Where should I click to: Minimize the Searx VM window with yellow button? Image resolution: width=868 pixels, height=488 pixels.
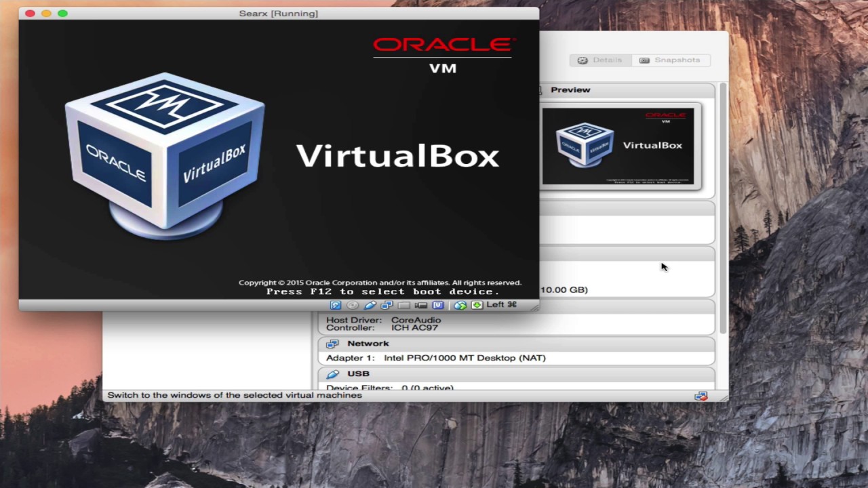pyautogui.click(x=46, y=14)
